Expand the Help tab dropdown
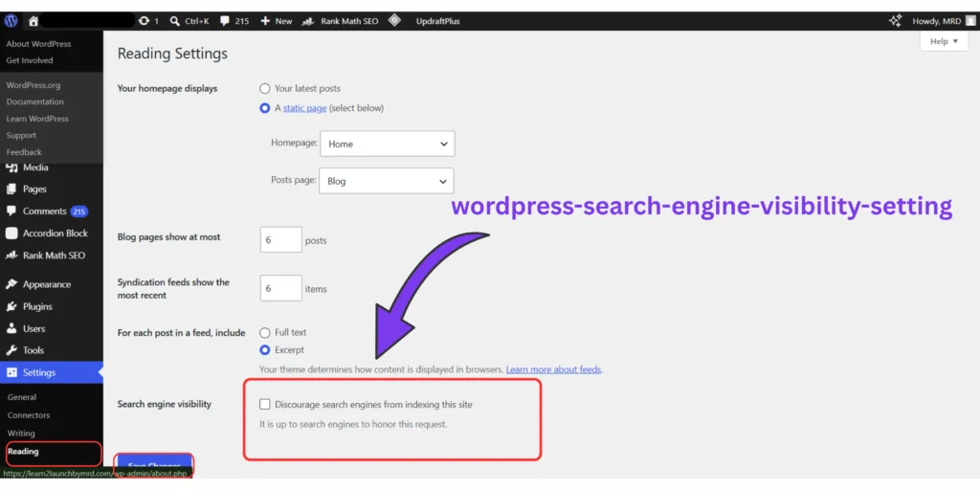The height and width of the screenshot is (490, 980). coord(944,41)
